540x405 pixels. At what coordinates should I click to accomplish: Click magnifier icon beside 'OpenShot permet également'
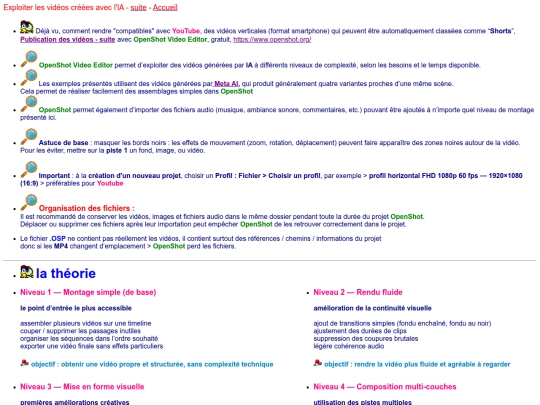pyautogui.click(x=29, y=104)
